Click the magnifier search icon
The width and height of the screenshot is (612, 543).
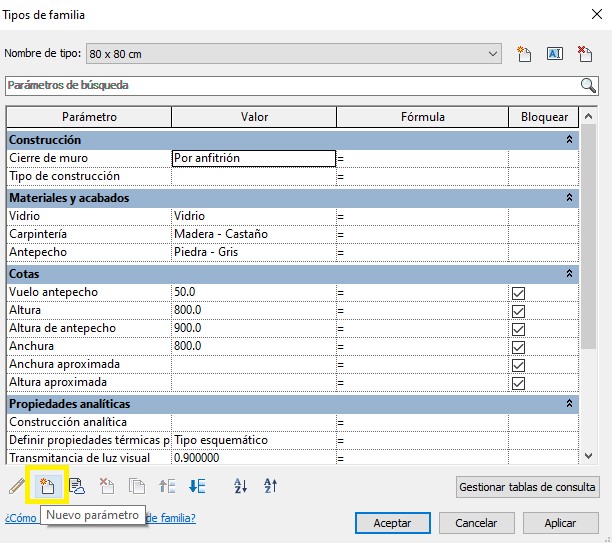pos(589,85)
